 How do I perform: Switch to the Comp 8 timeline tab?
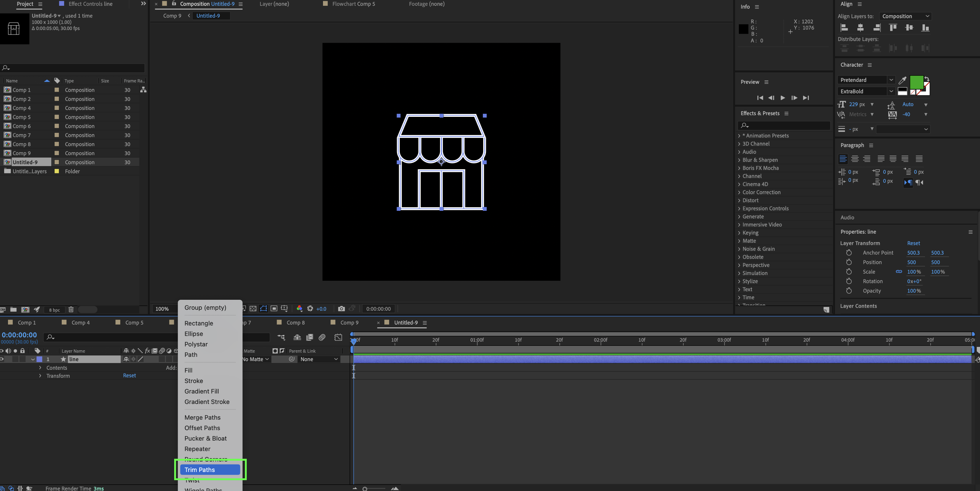click(x=295, y=323)
